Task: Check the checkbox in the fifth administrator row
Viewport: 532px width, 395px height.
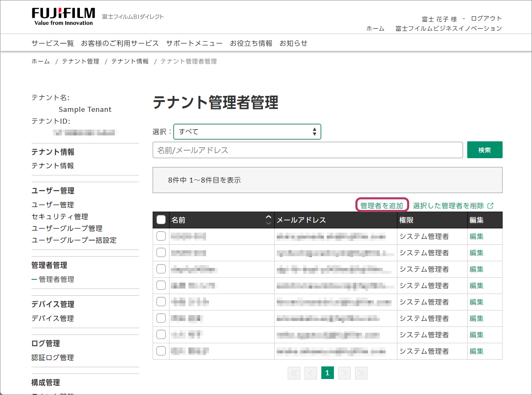Action: [x=161, y=302]
